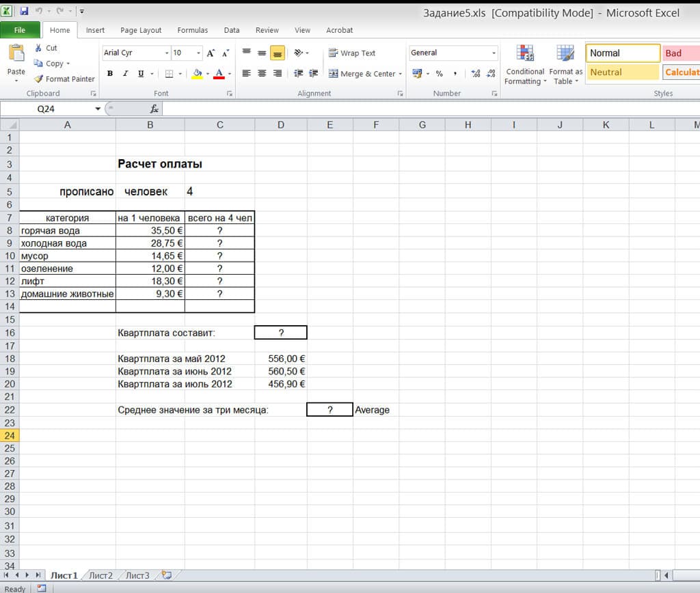This screenshot has height=593, width=700.
Task: Click the Conditional Formatting icon
Action: coord(525,55)
